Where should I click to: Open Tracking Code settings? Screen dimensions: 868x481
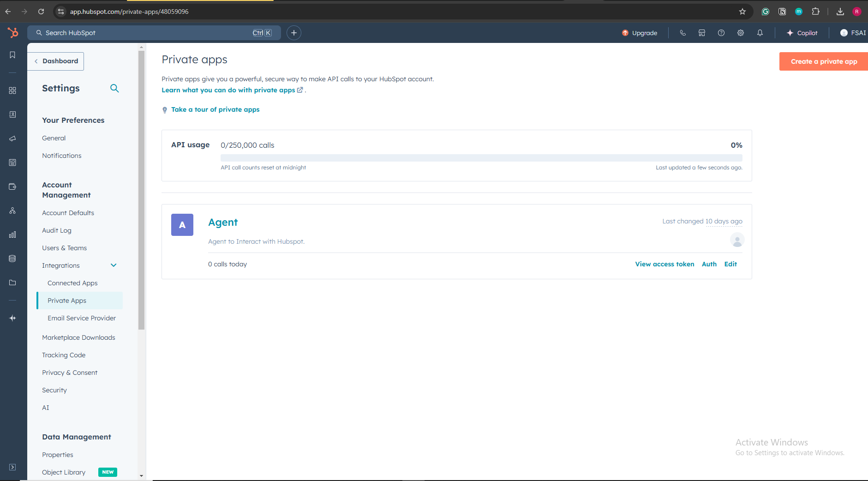tap(64, 355)
